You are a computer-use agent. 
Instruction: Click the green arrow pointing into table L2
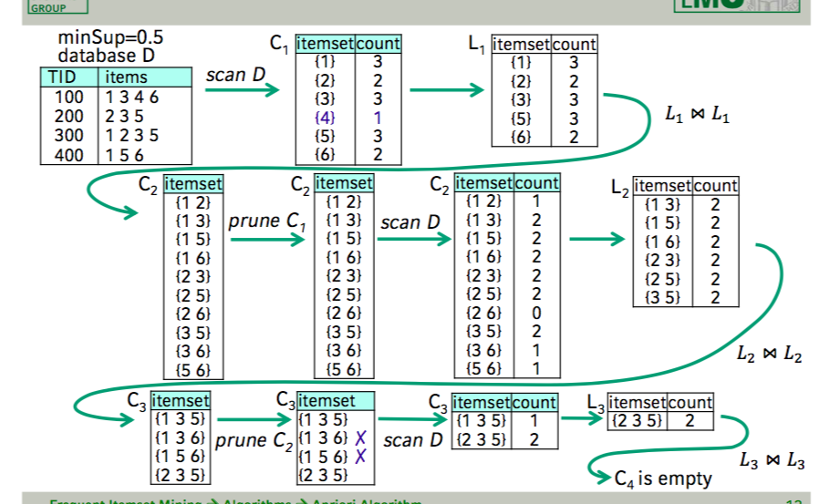pos(596,241)
